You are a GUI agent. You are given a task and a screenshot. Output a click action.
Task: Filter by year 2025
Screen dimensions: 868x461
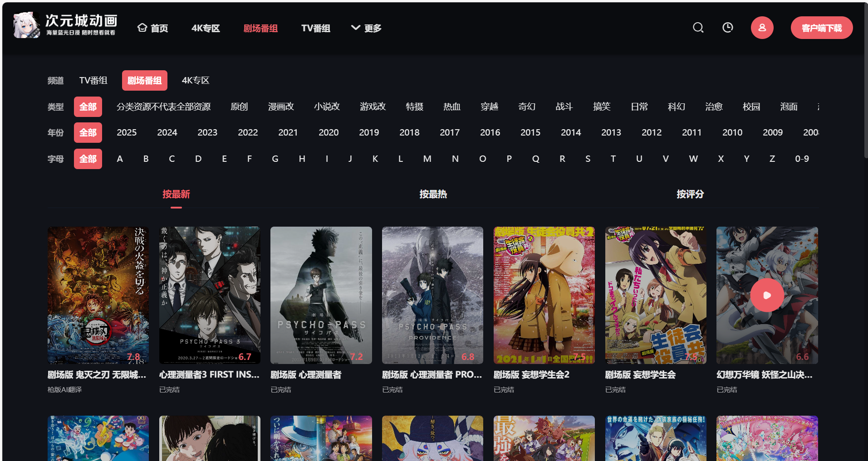pyautogui.click(x=127, y=132)
